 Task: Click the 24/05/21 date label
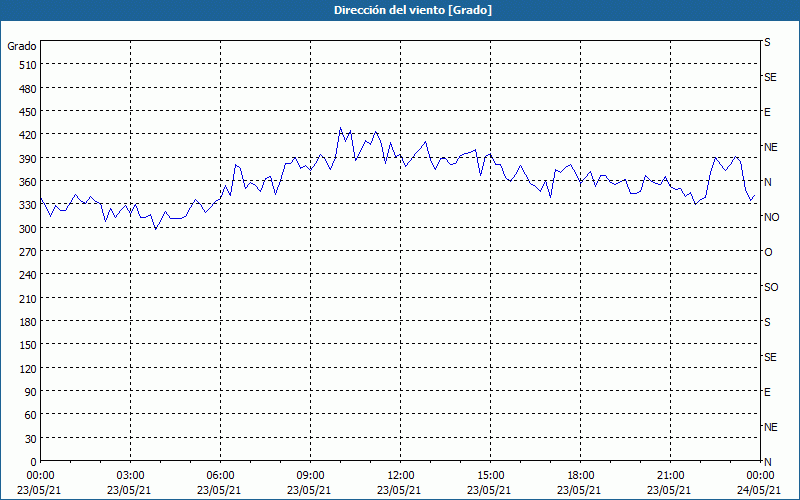tap(759, 490)
